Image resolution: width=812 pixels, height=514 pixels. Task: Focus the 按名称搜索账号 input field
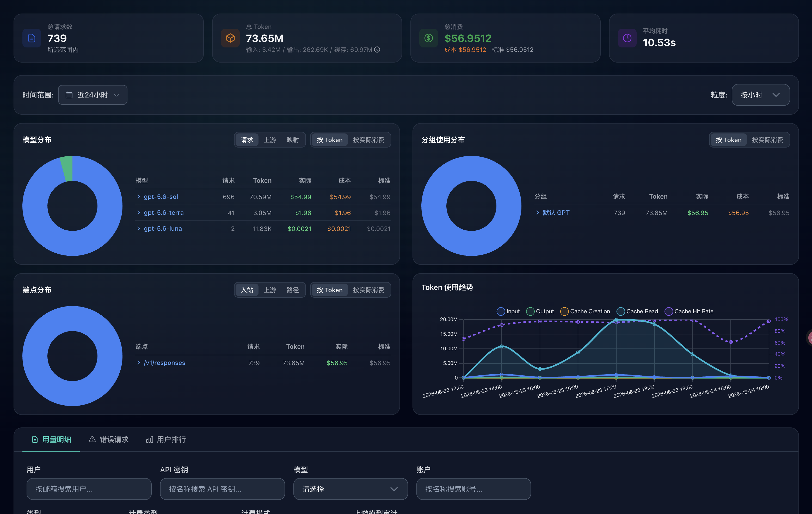tap(473, 489)
